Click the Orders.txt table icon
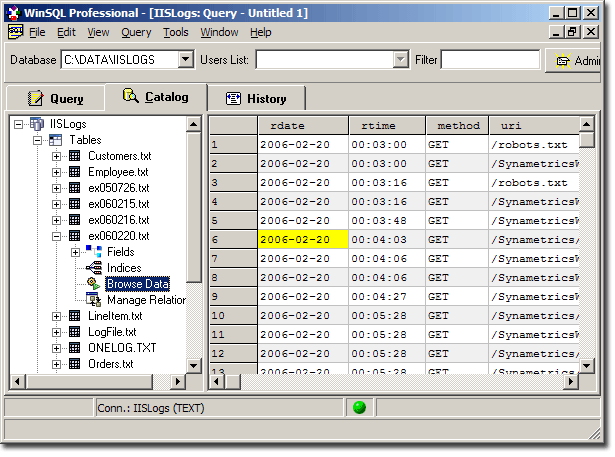The image size is (615, 457). click(75, 364)
